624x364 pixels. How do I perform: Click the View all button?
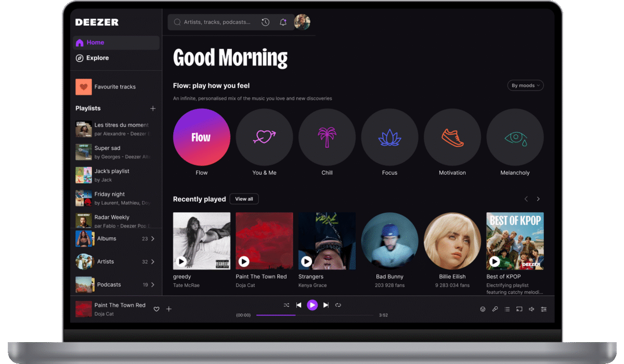(244, 199)
